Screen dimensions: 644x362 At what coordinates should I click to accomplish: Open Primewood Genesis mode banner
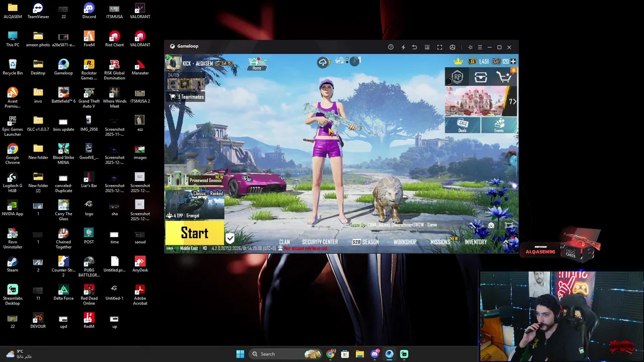[x=195, y=179]
